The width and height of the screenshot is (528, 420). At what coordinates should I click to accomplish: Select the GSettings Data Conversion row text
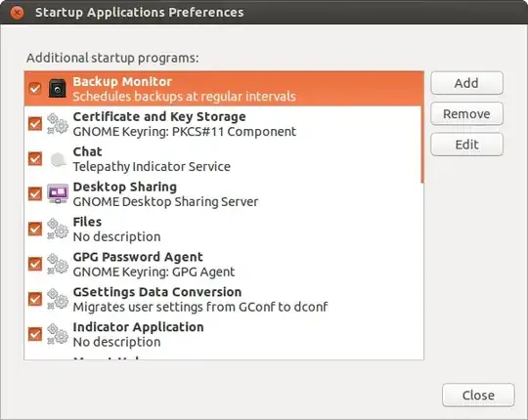click(x=200, y=299)
